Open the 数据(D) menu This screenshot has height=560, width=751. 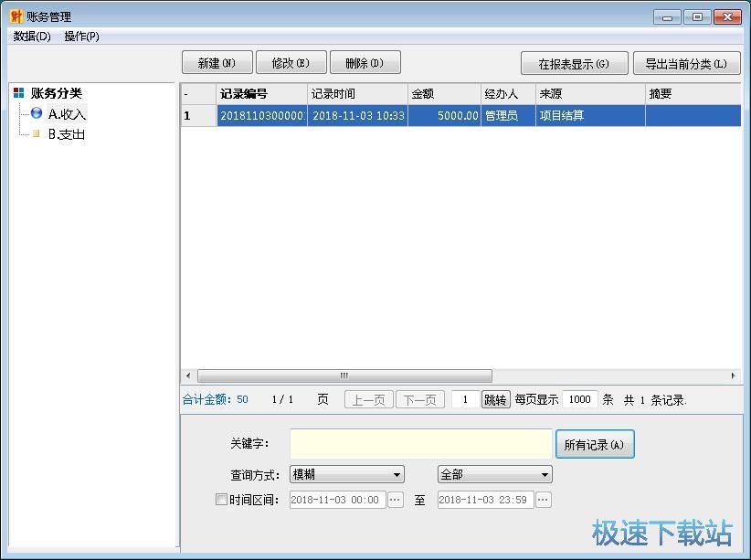tap(32, 37)
